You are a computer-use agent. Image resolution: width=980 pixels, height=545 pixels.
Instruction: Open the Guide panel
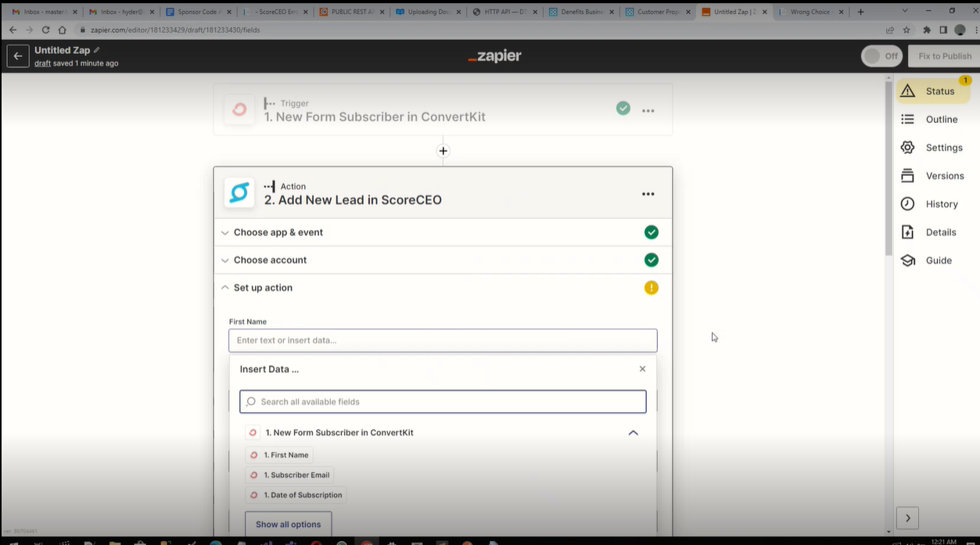[x=933, y=260]
